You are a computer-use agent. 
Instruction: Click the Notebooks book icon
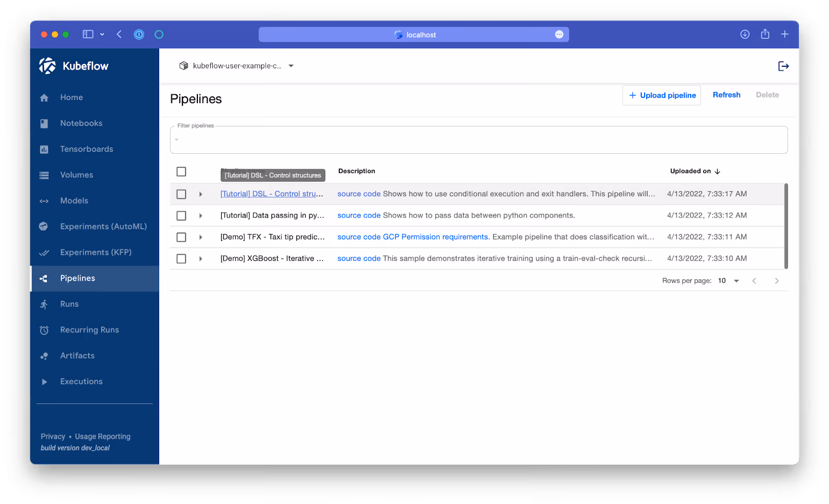pos(44,124)
